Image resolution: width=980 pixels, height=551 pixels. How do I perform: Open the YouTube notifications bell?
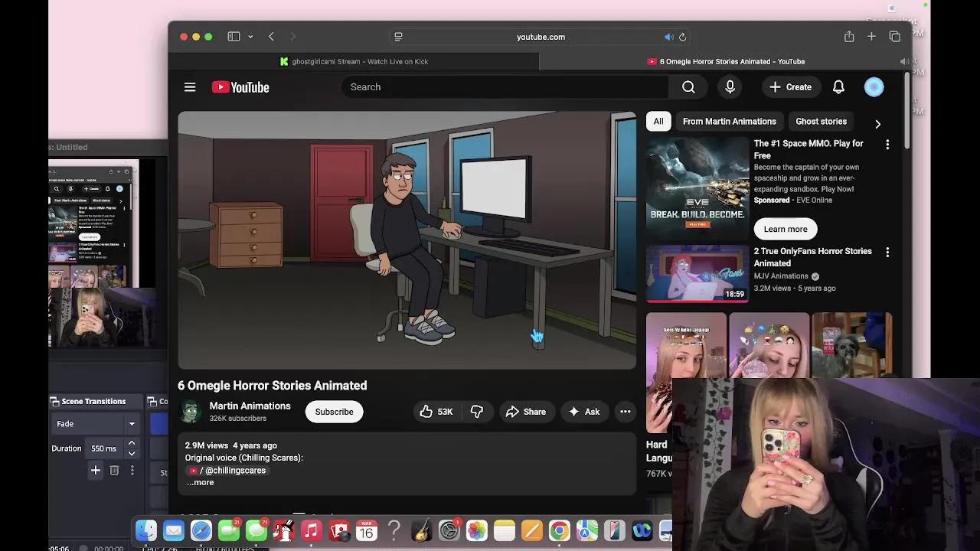pos(838,86)
